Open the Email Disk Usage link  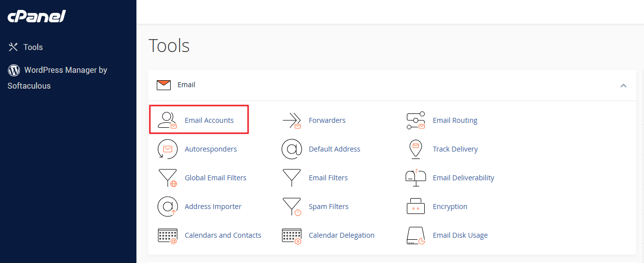click(460, 235)
